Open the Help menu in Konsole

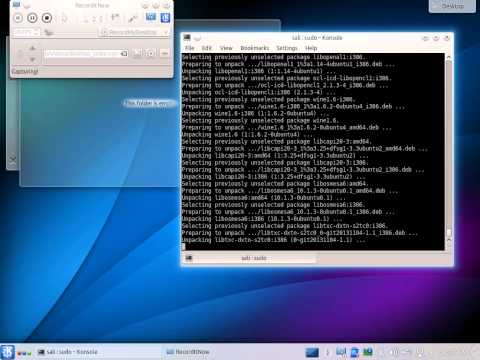[x=311, y=48]
